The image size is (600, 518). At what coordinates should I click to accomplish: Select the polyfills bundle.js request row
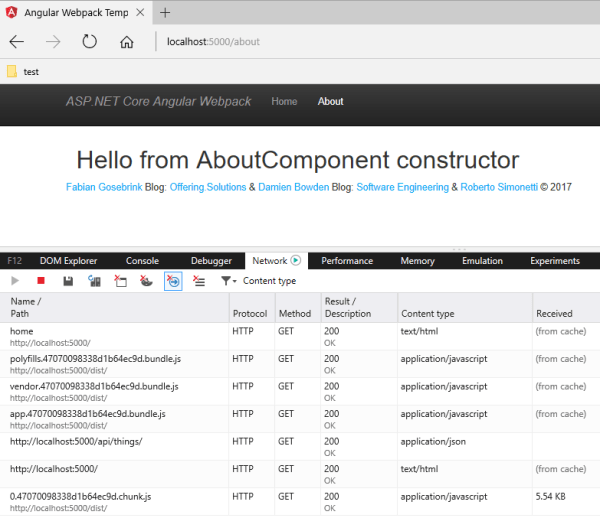coord(300,364)
